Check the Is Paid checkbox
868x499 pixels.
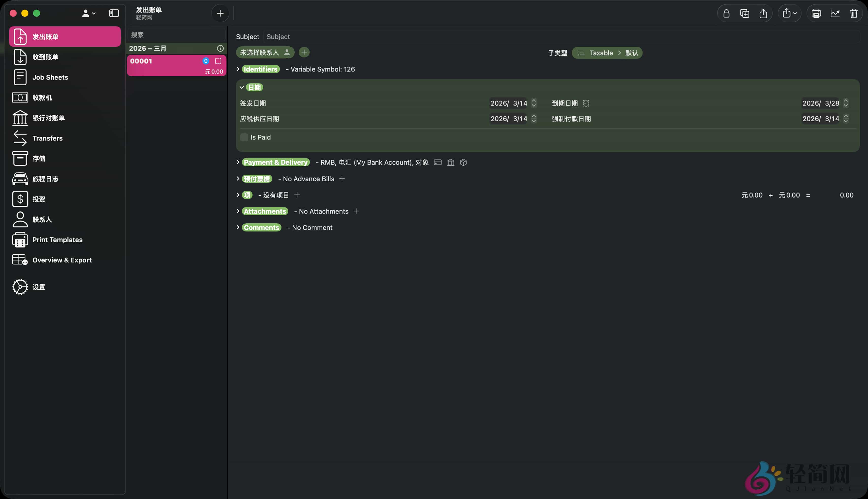(x=244, y=137)
